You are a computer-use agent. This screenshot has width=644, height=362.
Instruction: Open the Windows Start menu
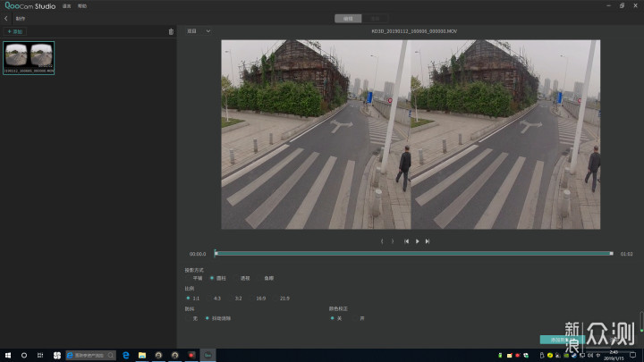click(x=8, y=355)
